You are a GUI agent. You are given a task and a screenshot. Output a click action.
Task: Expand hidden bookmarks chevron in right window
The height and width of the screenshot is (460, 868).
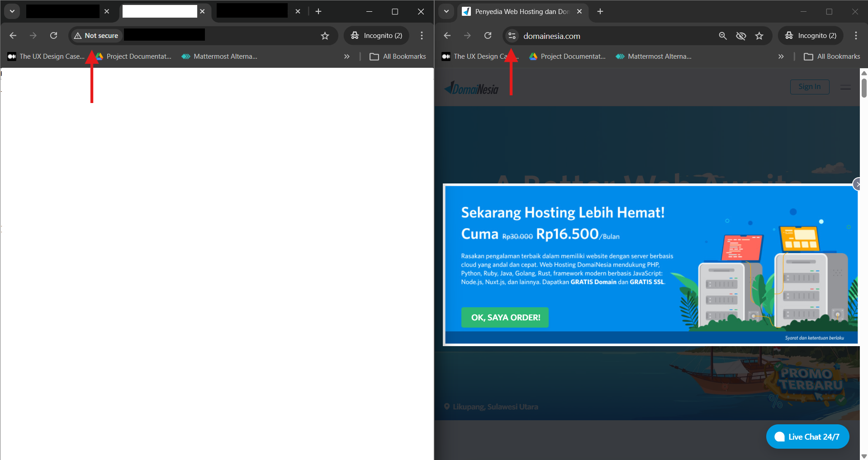(781, 56)
